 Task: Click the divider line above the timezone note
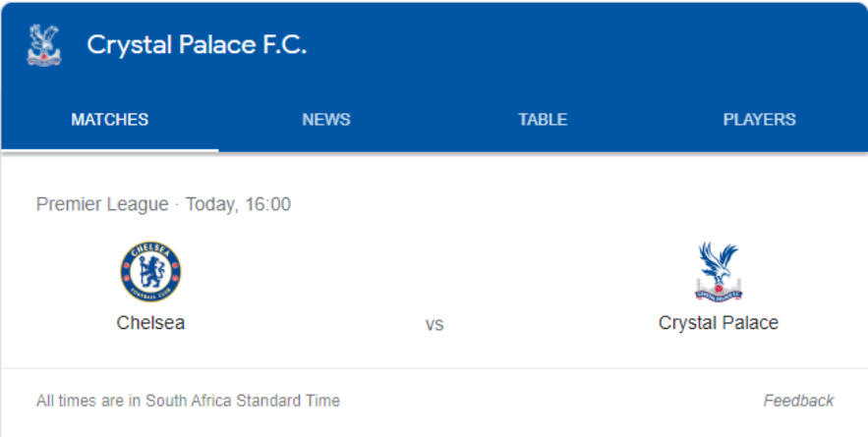[434, 368]
